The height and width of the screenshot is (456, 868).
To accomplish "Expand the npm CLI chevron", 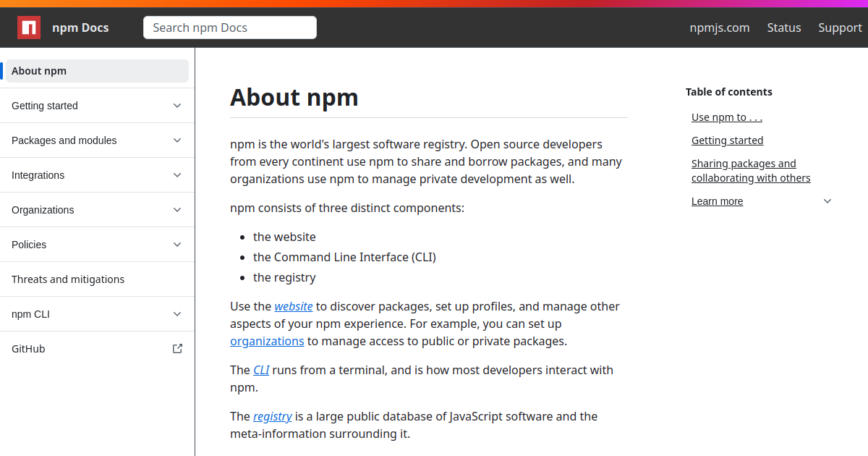I will pyautogui.click(x=177, y=314).
